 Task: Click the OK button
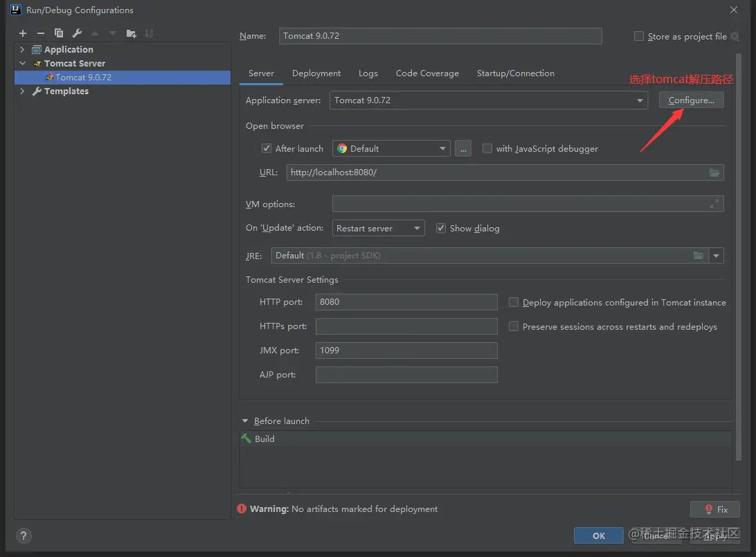(598, 536)
